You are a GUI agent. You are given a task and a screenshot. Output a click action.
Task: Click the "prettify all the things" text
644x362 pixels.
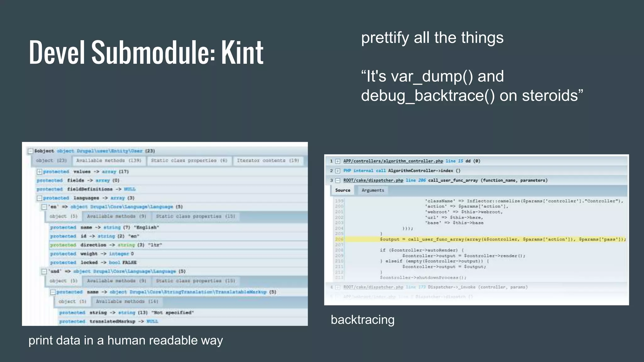click(432, 38)
